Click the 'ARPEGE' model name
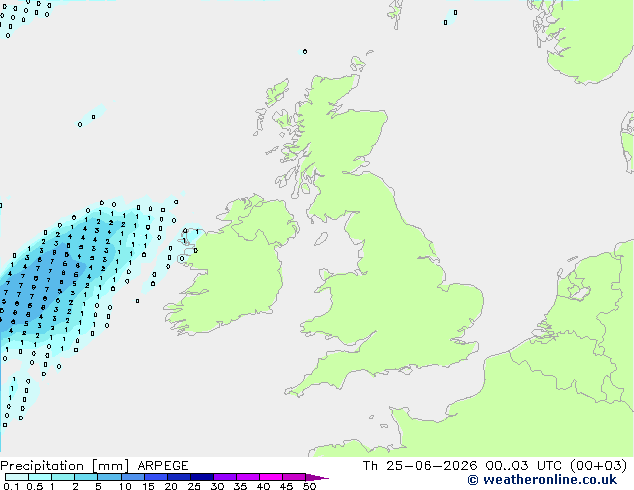Screen dimensions: 634x490 (x=163, y=466)
